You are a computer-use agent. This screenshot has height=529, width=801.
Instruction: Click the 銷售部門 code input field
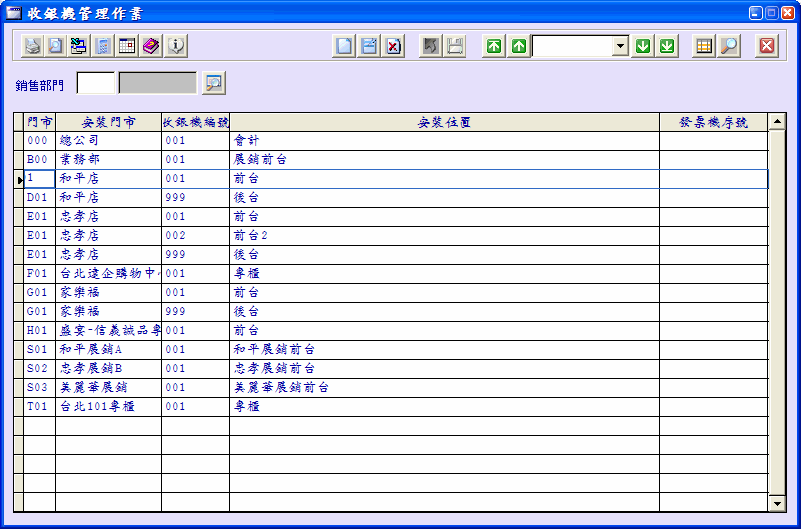click(x=96, y=83)
